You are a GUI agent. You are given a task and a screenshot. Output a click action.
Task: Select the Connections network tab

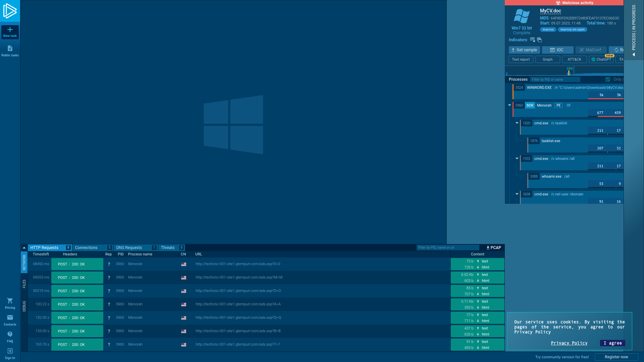click(x=86, y=247)
